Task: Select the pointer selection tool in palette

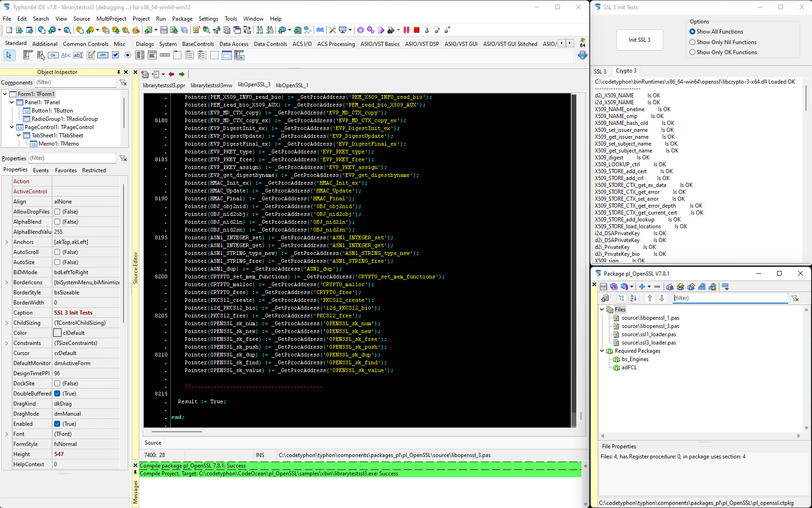Action: click(9, 55)
